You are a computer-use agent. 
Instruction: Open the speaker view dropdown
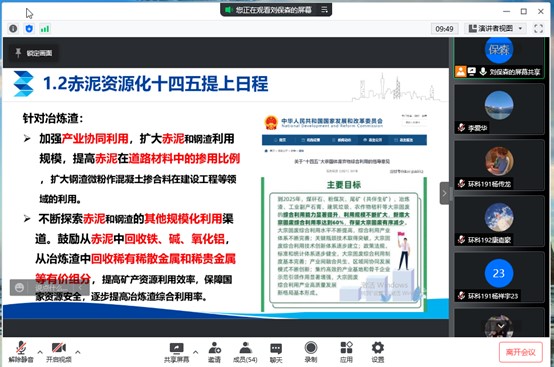[495, 29]
